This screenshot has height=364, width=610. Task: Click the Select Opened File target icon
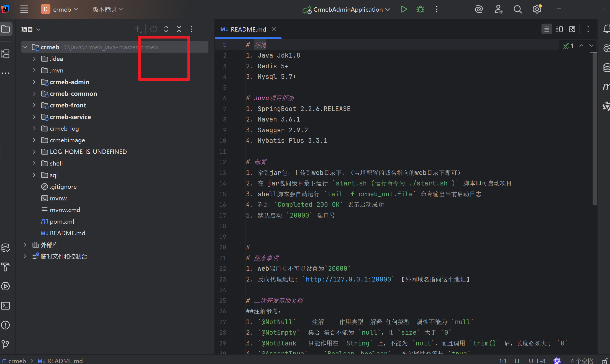(x=153, y=29)
